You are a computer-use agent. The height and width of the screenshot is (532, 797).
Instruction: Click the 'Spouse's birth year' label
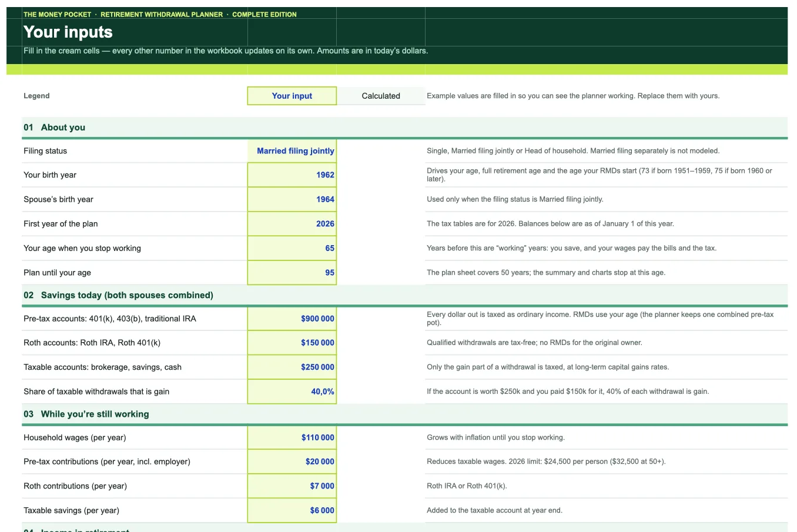tap(58, 199)
